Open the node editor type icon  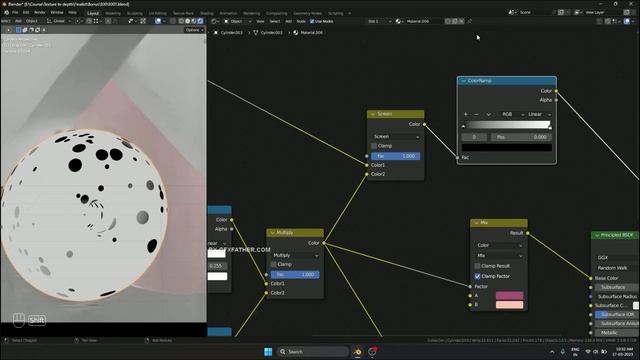215,21
